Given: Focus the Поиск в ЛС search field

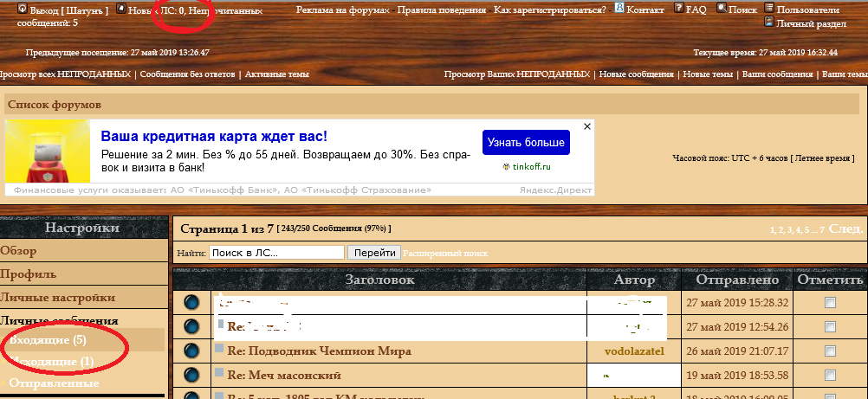Looking at the screenshot, I should 276,253.
